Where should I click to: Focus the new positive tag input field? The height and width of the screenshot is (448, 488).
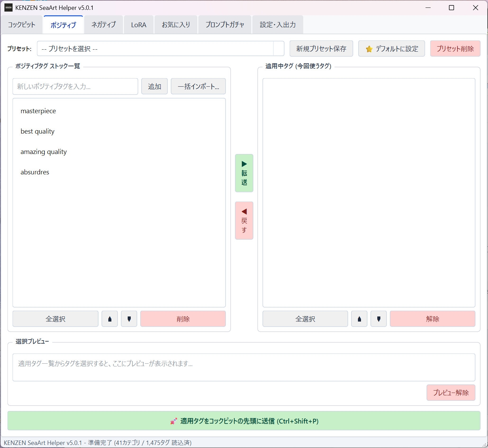click(x=75, y=86)
